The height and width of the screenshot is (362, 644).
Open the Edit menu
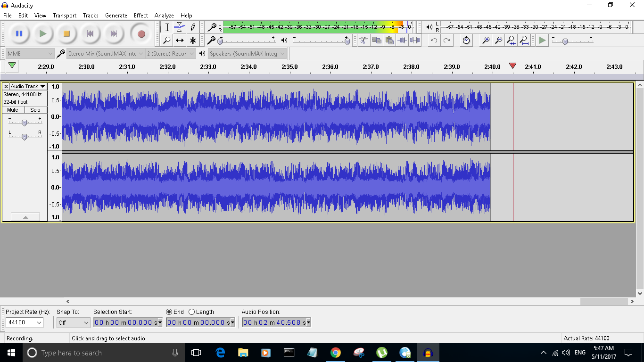[23, 16]
